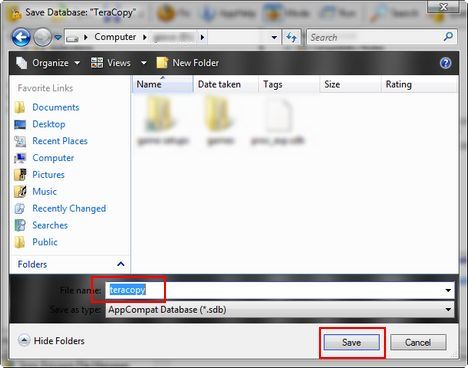The height and width of the screenshot is (368, 468).
Task: Expand the Folders pane chevron
Action: (121, 264)
